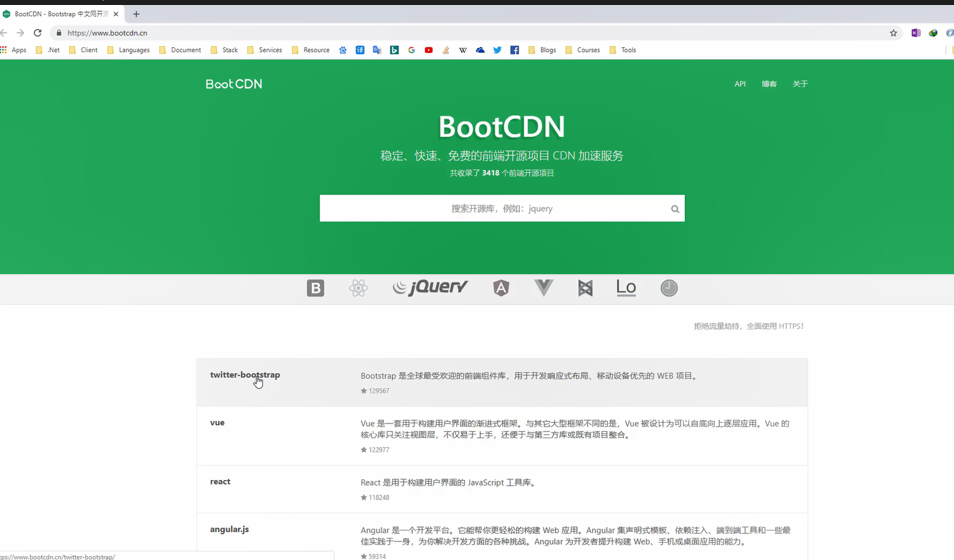
Task: Expand the Courses bookmark folder
Action: pos(583,50)
